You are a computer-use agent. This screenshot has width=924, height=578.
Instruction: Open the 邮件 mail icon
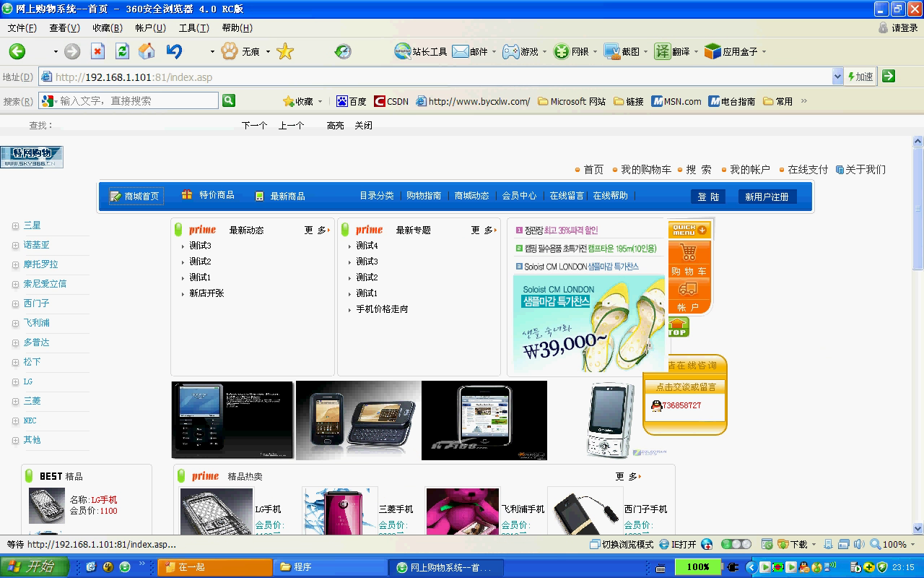(x=470, y=51)
